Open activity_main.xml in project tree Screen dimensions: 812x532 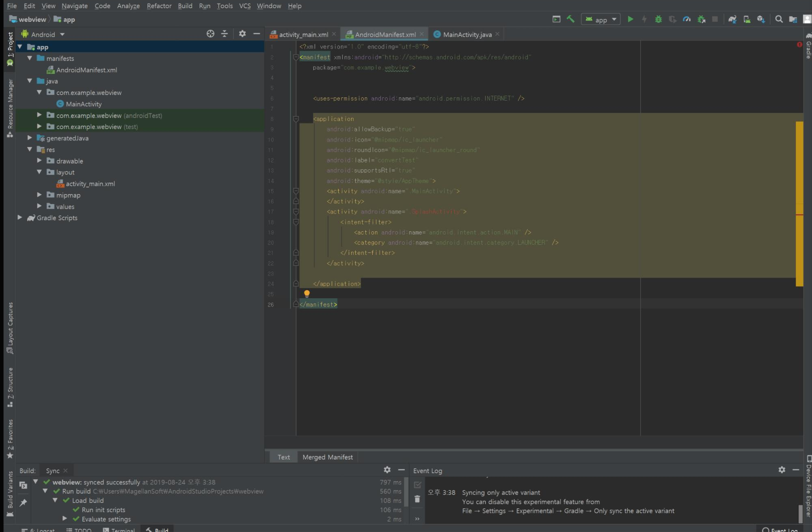click(90, 184)
